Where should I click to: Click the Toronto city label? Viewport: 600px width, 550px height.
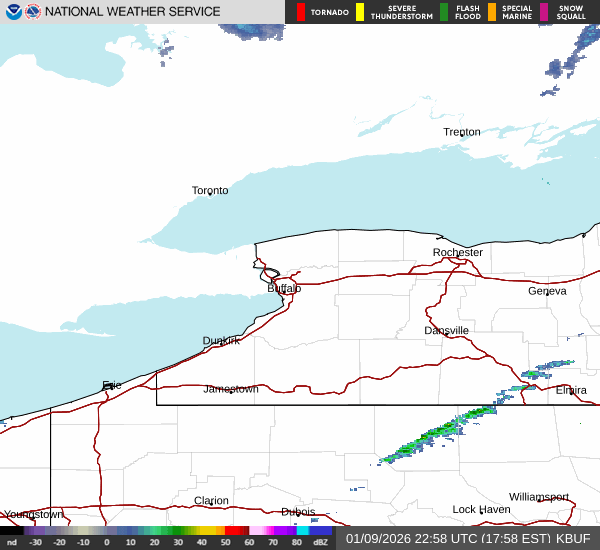(x=210, y=190)
